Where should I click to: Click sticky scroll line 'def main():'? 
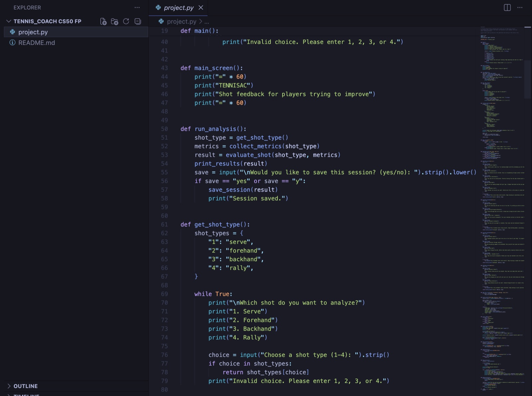(199, 31)
